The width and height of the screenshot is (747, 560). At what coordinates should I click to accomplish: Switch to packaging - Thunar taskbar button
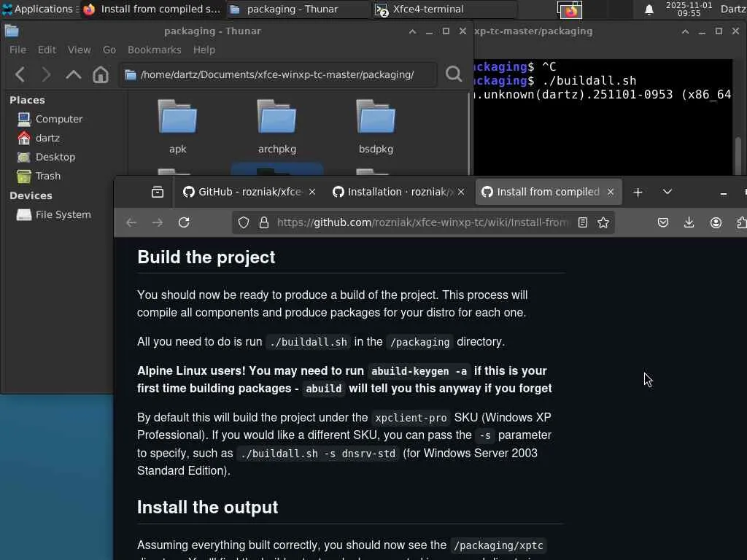pyautogui.click(x=298, y=9)
